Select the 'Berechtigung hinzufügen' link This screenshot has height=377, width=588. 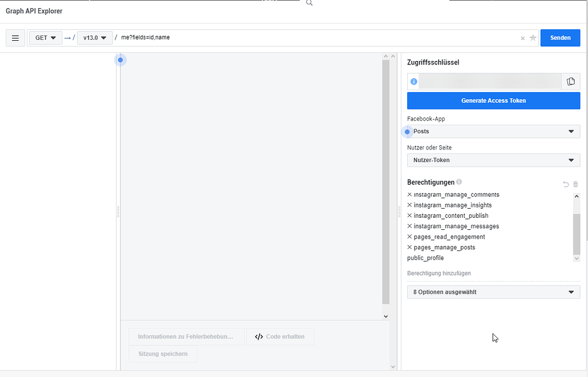[x=438, y=273]
